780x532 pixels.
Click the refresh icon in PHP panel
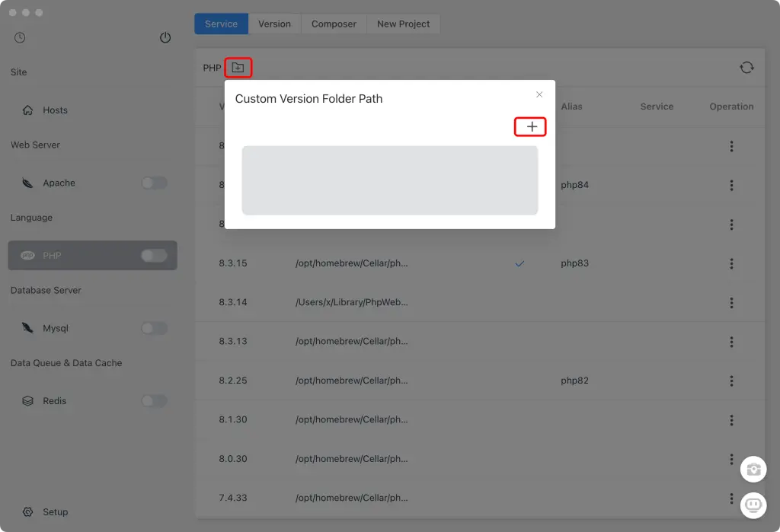(746, 68)
